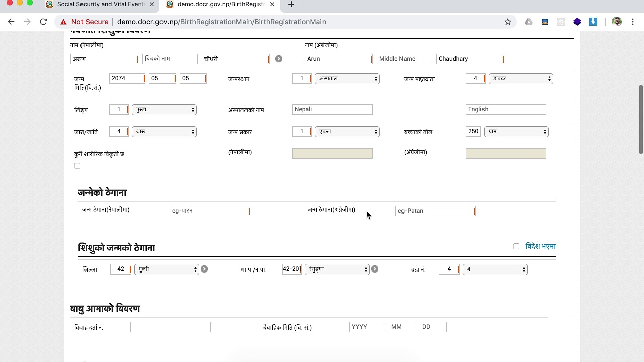
Task: Click the विदेश भएमा link text
Action: [x=540, y=246]
